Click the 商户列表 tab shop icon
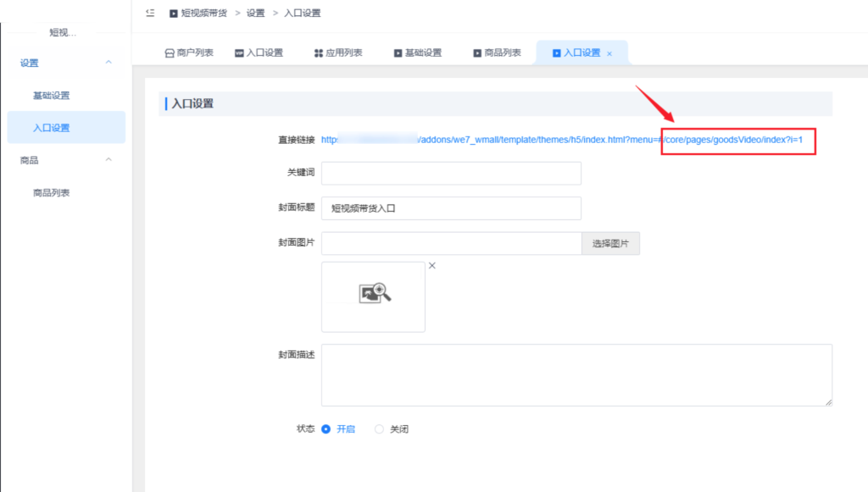 click(169, 53)
